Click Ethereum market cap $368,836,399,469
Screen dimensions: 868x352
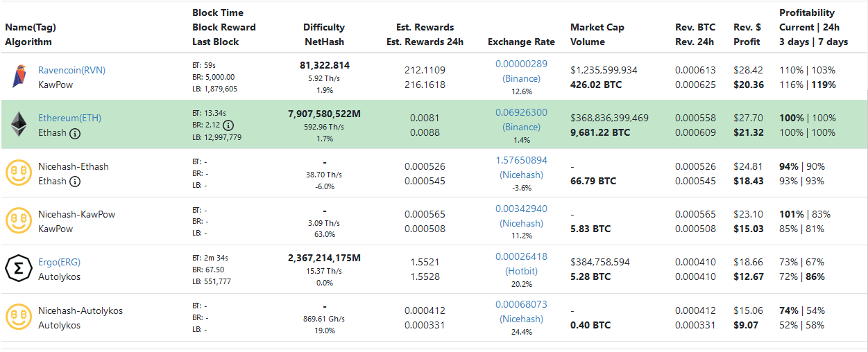click(x=610, y=118)
